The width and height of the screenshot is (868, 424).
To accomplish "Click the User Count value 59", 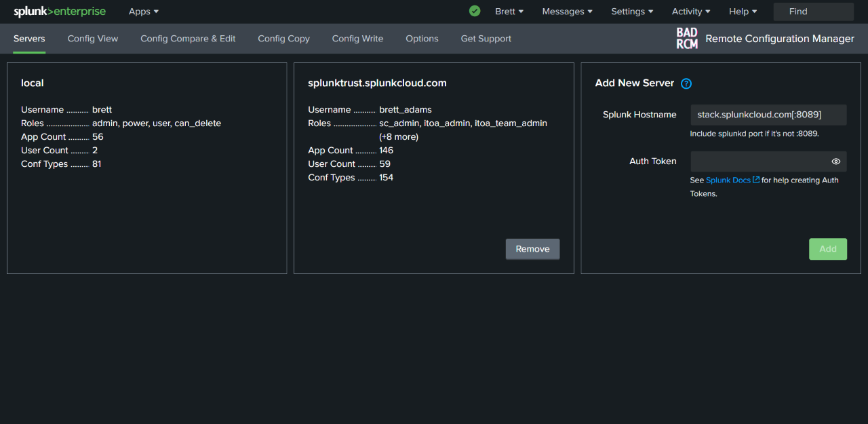I will [x=384, y=164].
